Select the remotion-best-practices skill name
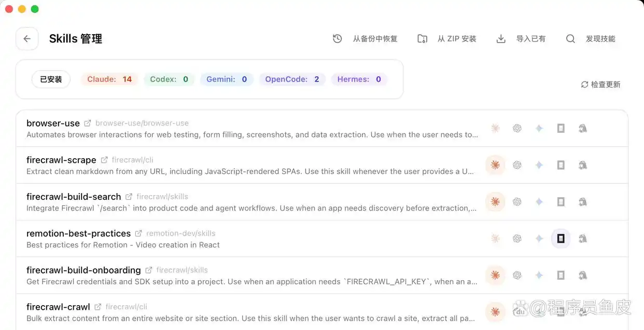Image resolution: width=644 pixels, height=330 pixels. (x=78, y=233)
